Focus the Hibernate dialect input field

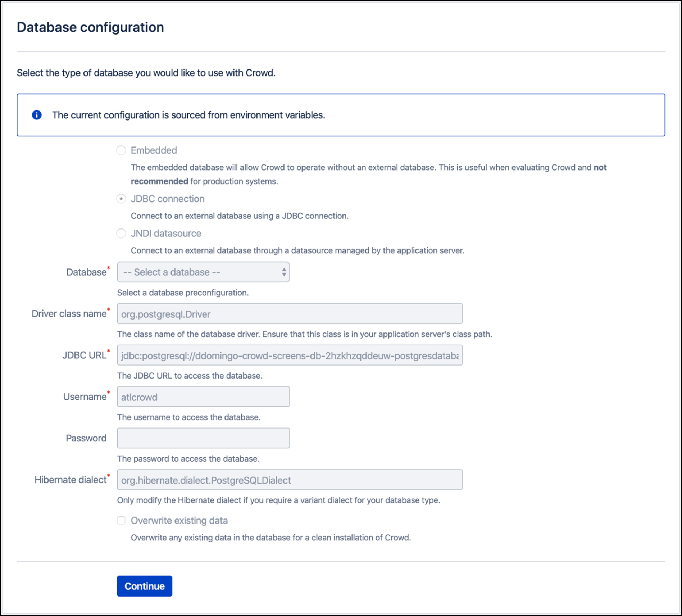[290, 480]
